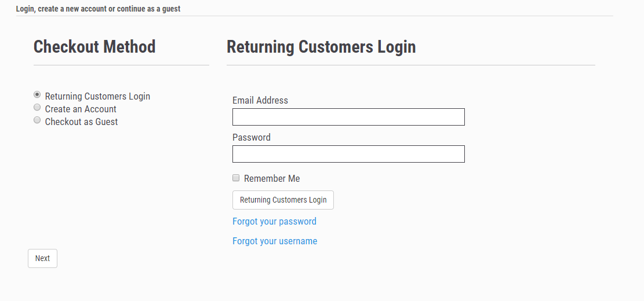The image size is (644, 301).
Task: Click the divider line under Checkout Method
Action: pyautogui.click(x=121, y=65)
